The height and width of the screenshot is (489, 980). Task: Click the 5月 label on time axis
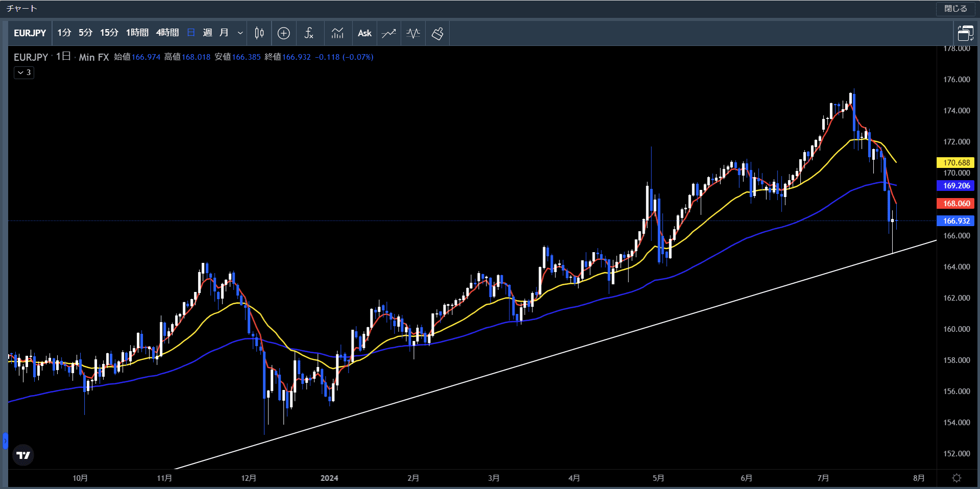pos(658,478)
